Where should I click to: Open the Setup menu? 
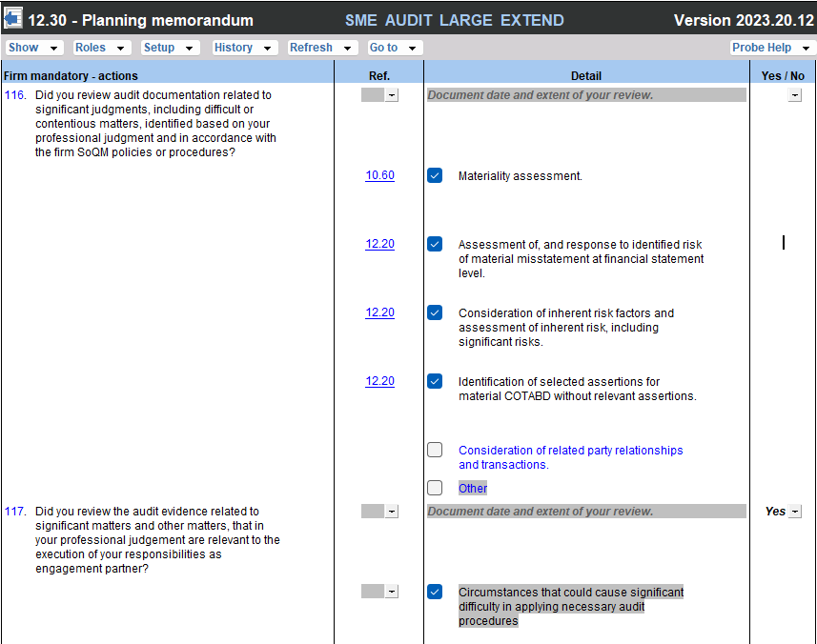tap(169, 48)
